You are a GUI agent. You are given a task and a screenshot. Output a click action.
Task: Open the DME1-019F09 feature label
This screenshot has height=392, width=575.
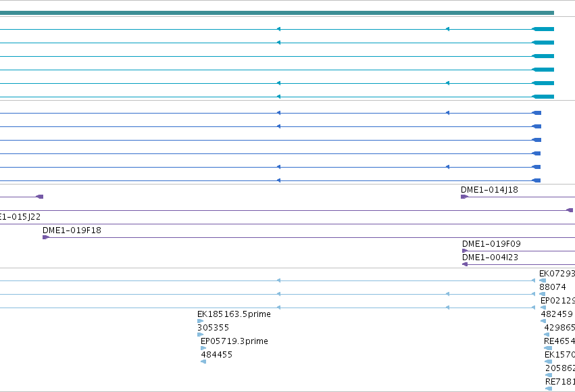[x=491, y=244]
